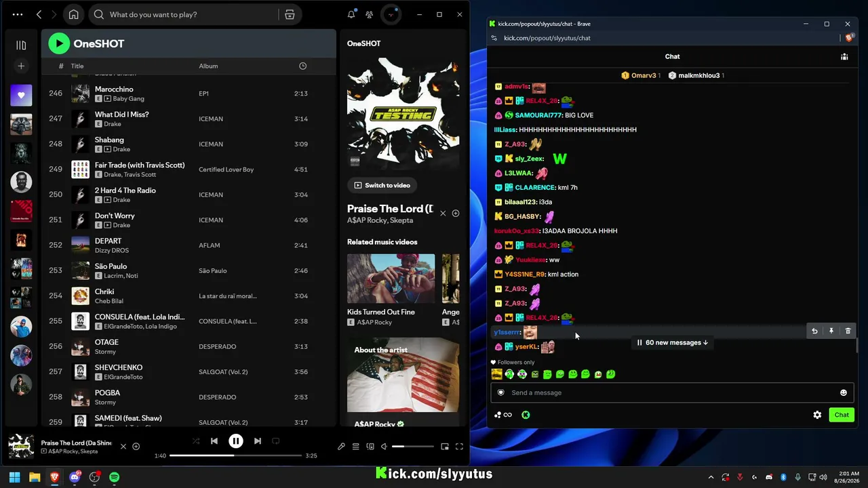Image resolution: width=868 pixels, height=488 pixels.
Task: Reply to y1sserrr's message
Action: pyautogui.click(x=814, y=331)
